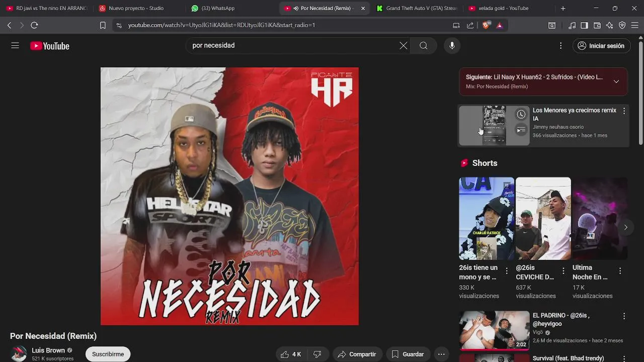This screenshot has width=644, height=362.
Task: Open the Brave main hamburger menu
Action: click(635, 25)
